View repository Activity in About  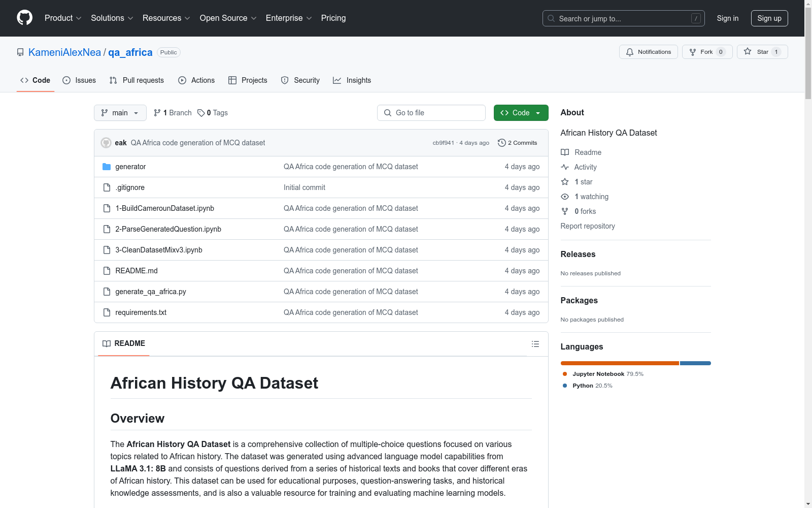[579, 167]
